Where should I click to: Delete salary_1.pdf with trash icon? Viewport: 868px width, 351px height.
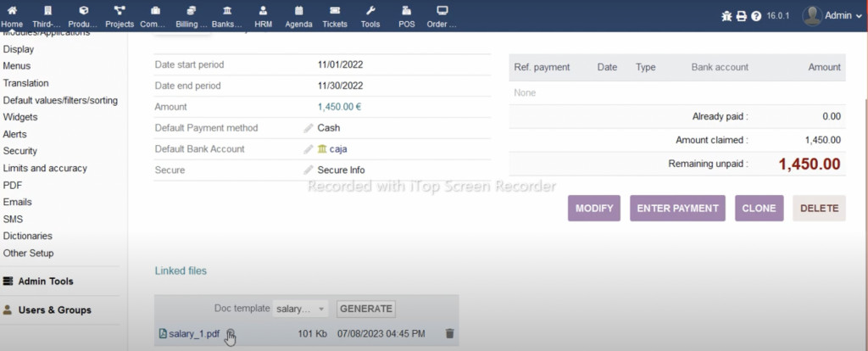click(449, 333)
